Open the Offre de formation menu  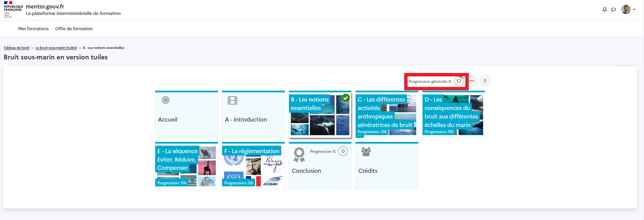pyautogui.click(x=74, y=29)
